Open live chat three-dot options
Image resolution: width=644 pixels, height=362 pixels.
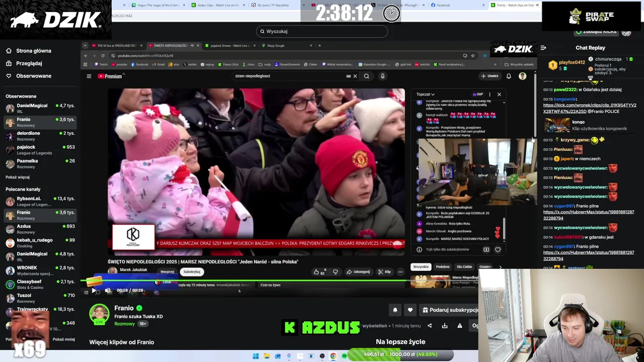click(490, 94)
